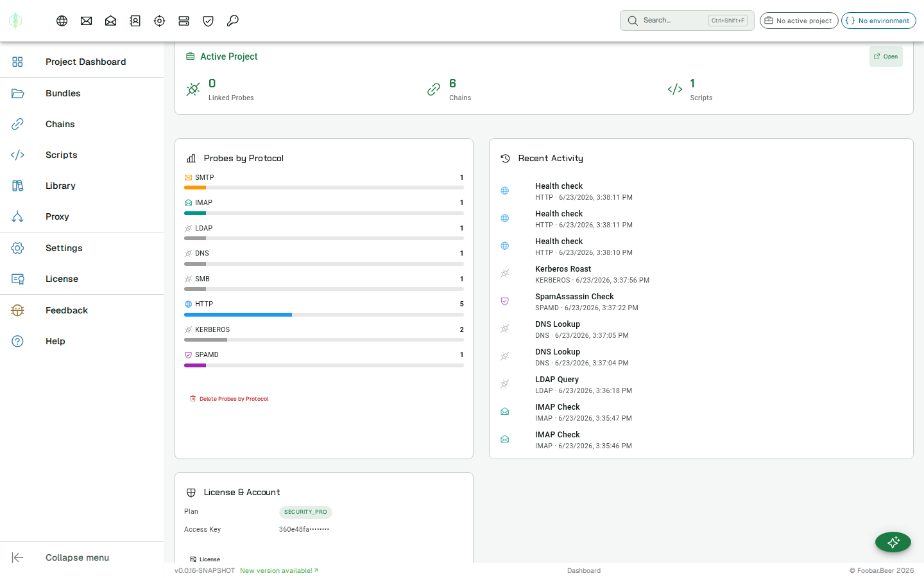Screen dimensions: 924x578
Task: Click Delete Probes by Protocol
Action: [229, 399]
